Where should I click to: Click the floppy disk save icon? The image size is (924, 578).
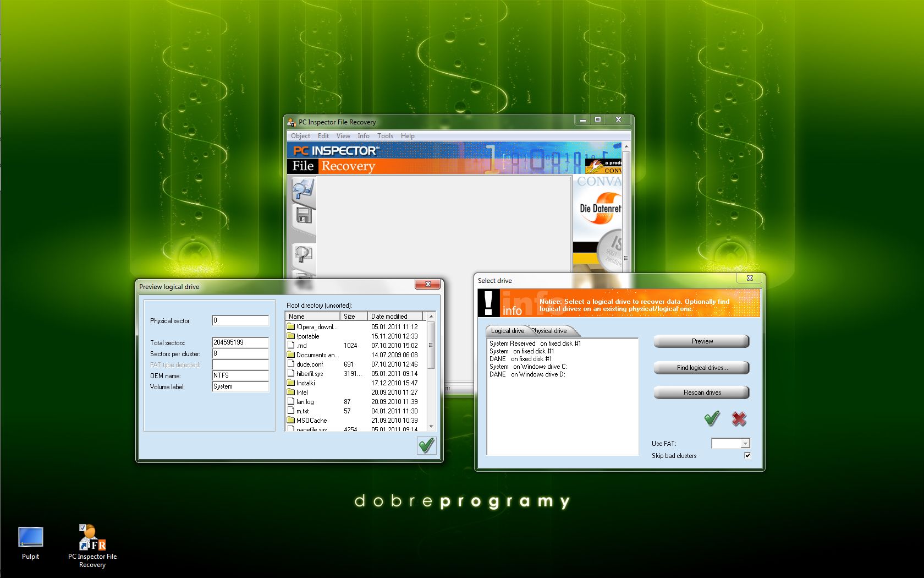point(304,215)
